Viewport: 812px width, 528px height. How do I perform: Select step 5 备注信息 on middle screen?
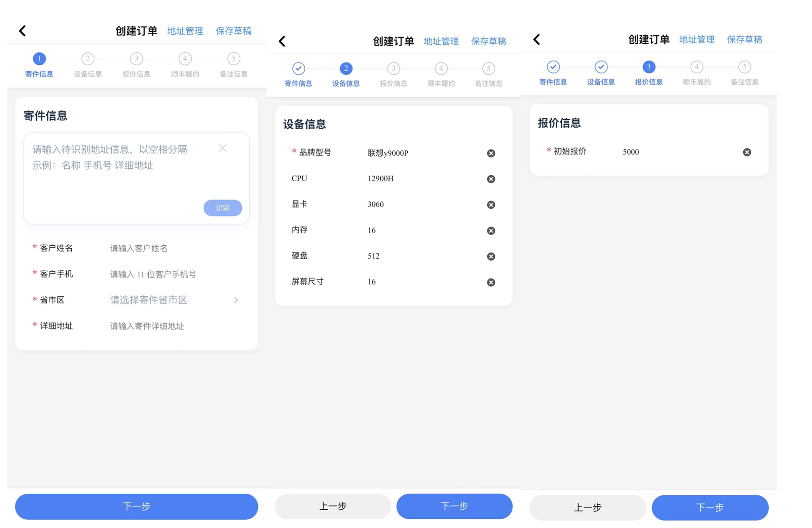[489, 75]
